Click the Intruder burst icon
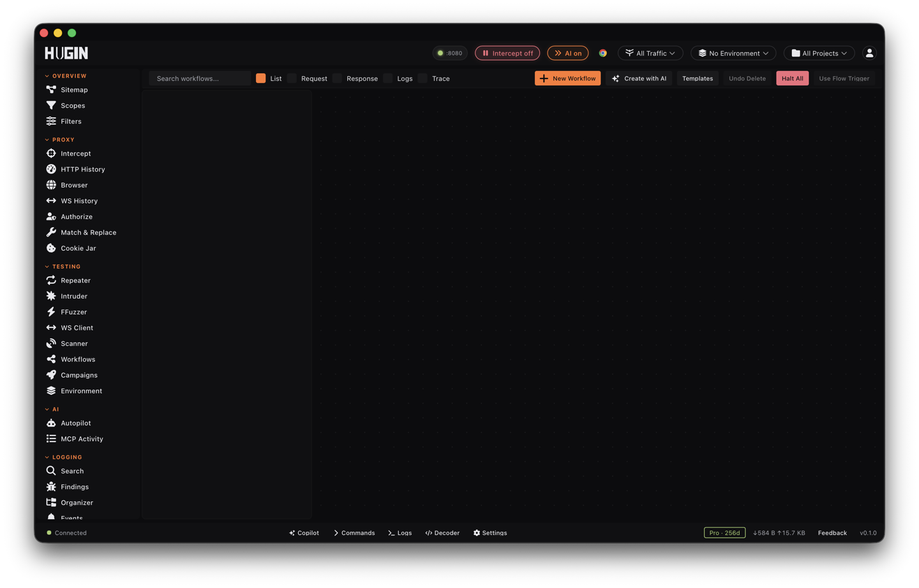Viewport: 919px width, 588px height. click(x=51, y=296)
